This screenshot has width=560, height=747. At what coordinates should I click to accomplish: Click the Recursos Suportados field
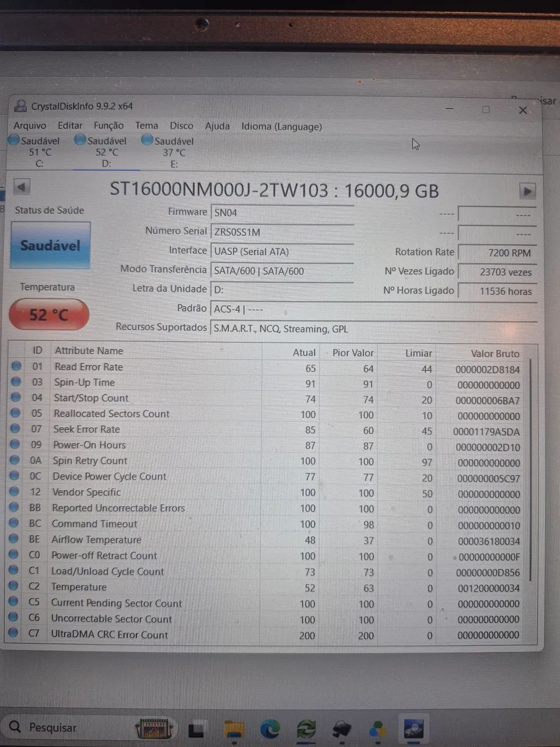coord(373,329)
